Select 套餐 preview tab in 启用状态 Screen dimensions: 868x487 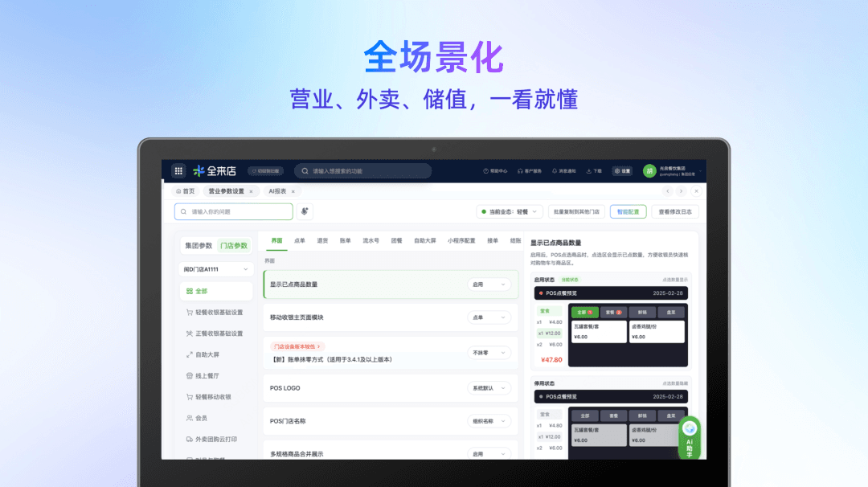tap(613, 312)
